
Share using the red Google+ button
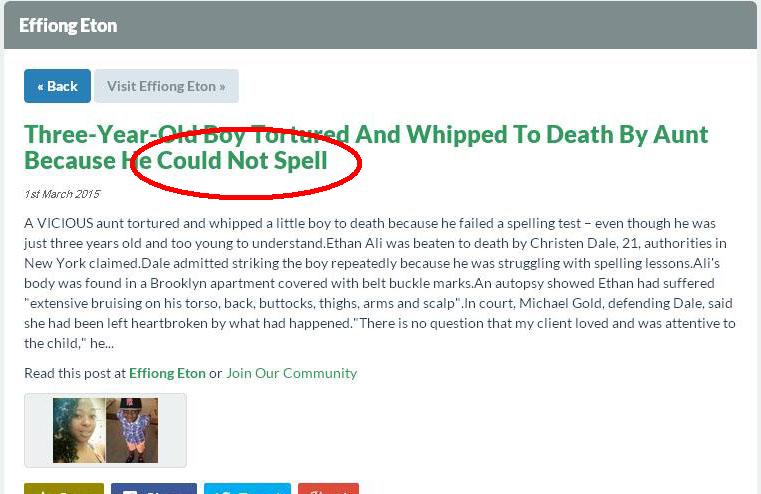[x=329, y=488]
